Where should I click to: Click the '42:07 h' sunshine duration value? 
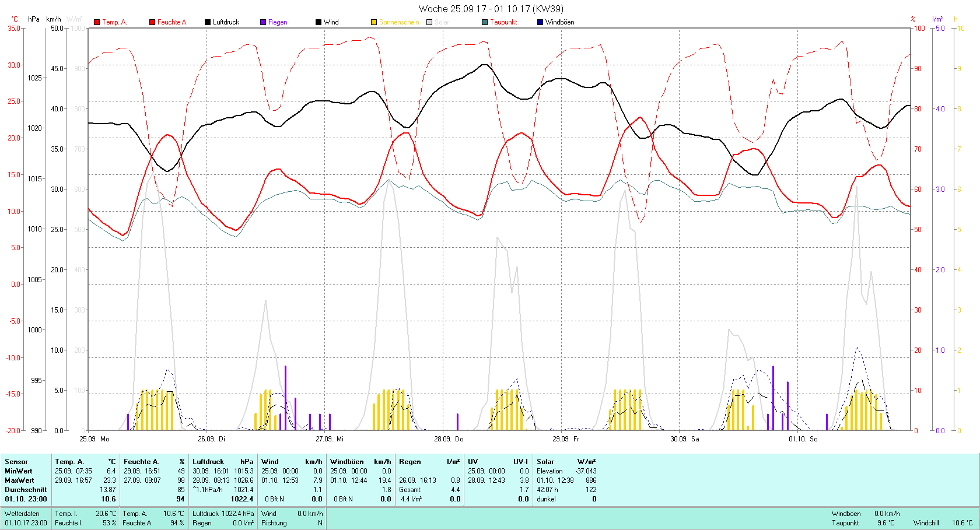[547, 490]
